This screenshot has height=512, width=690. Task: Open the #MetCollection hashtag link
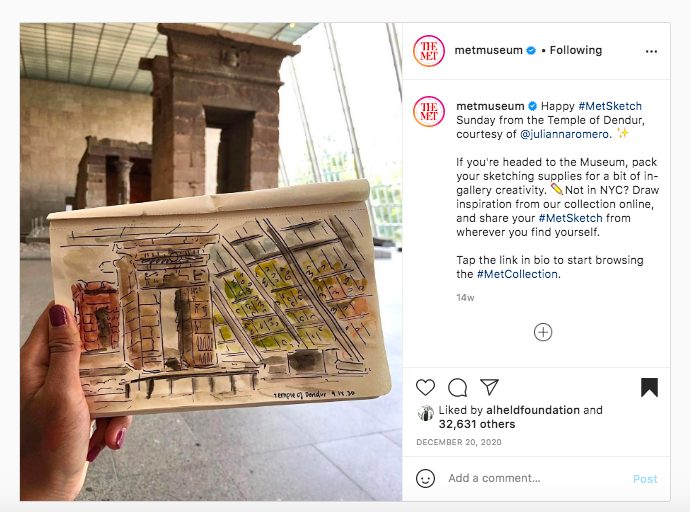[518, 274]
